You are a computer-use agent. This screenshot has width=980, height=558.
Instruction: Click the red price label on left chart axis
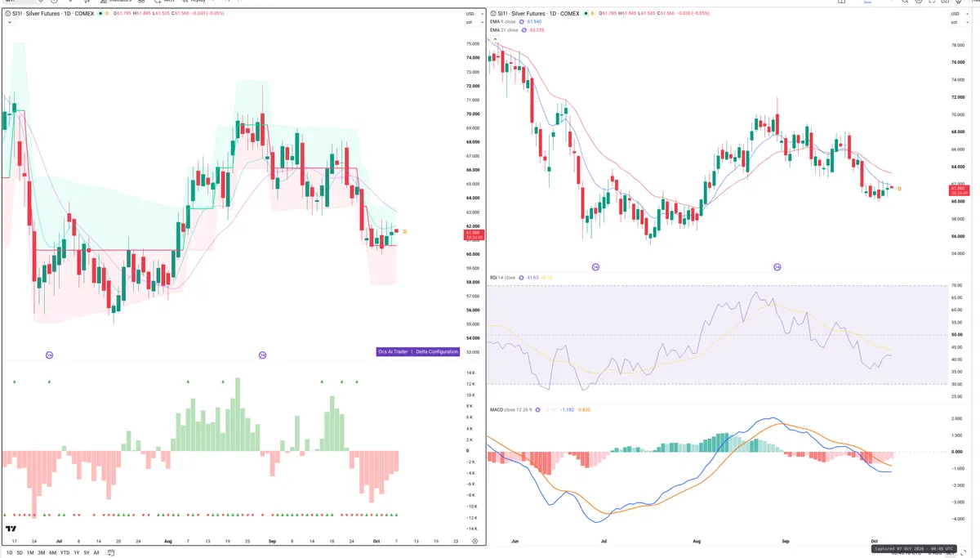[473, 234]
